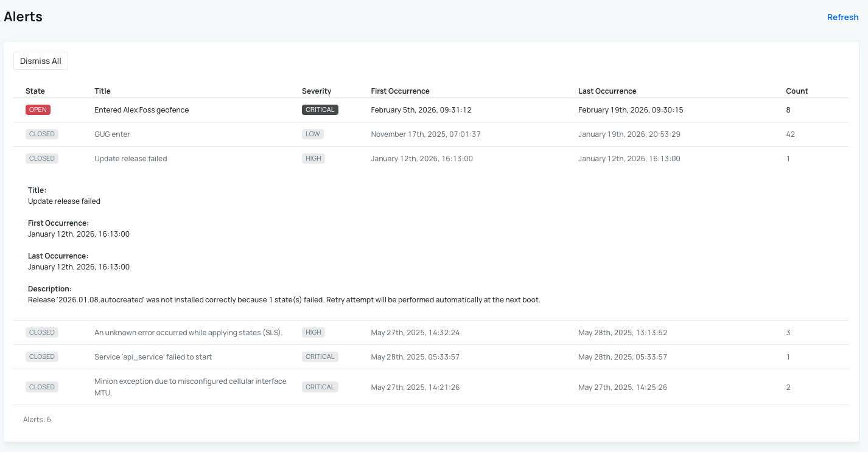Viewport: 868px width, 452px height.
Task: Click the Severity column header
Action: (x=317, y=91)
